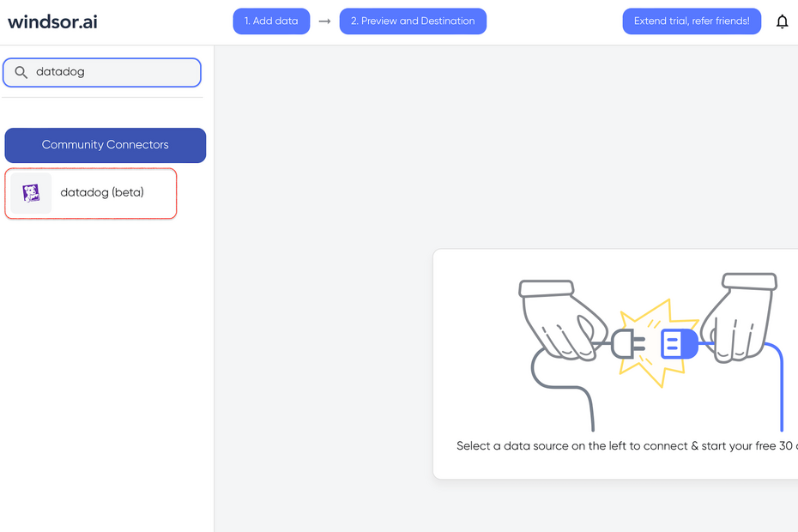Screen dimensions: 798x532
Task: Expand the Community Connectors section
Action: tap(105, 145)
